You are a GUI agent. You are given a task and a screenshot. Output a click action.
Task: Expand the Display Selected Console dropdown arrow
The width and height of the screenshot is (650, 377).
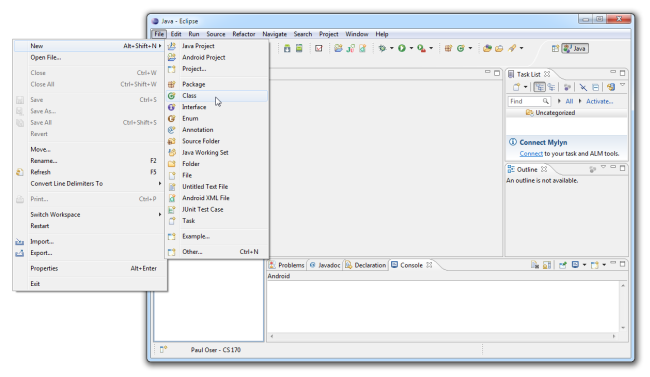585,265
